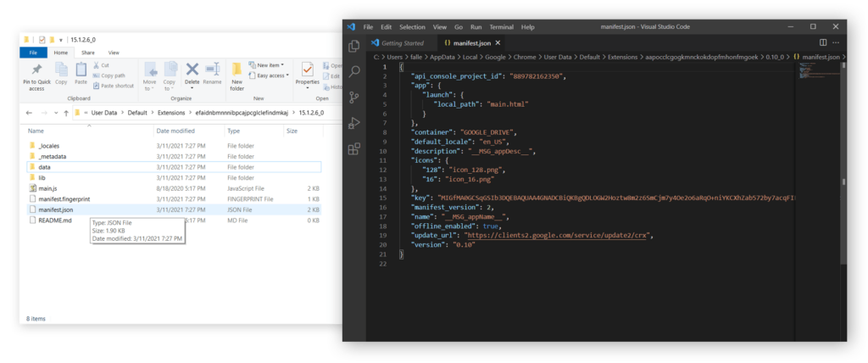This screenshot has width=868, height=363.
Task: Open the File tab in File Explorer
Action: tap(33, 53)
